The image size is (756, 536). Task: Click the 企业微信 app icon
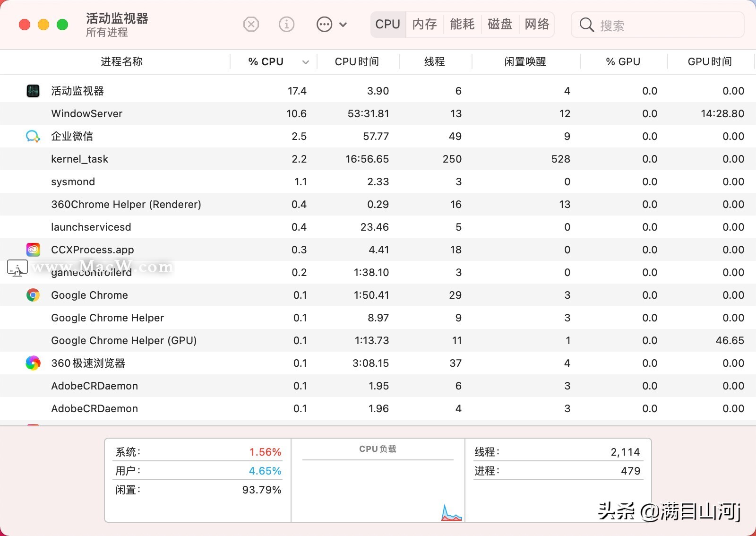click(x=33, y=136)
